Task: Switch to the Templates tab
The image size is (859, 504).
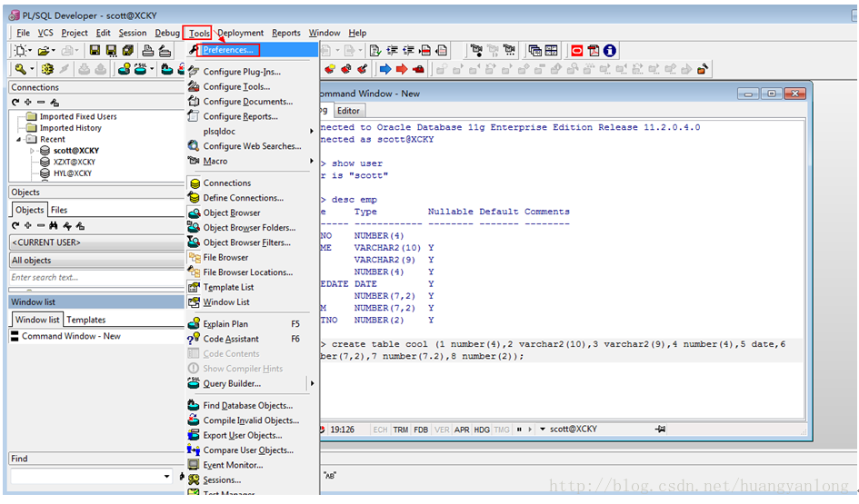Action: click(86, 320)
